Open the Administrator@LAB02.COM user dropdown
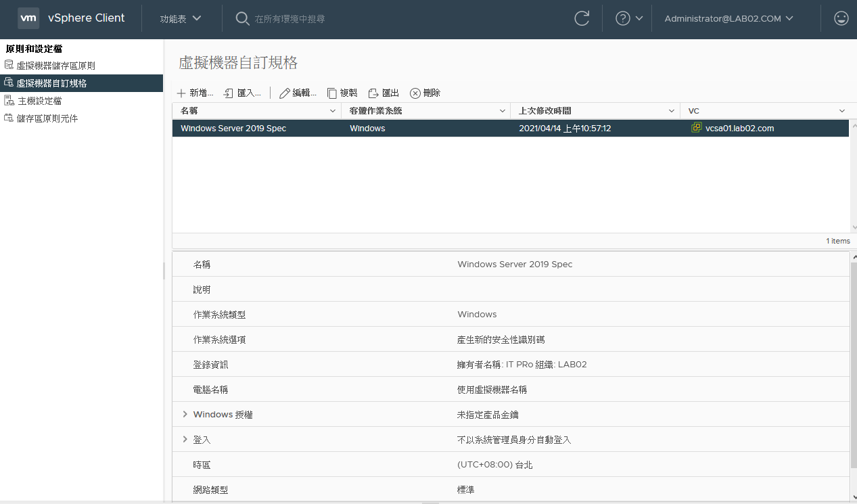 tap(728, 19)
